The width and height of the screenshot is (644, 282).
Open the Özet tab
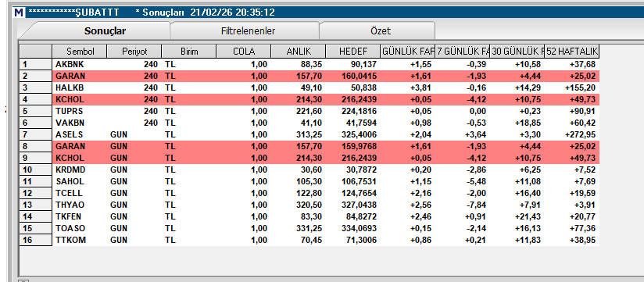(380, 30)
